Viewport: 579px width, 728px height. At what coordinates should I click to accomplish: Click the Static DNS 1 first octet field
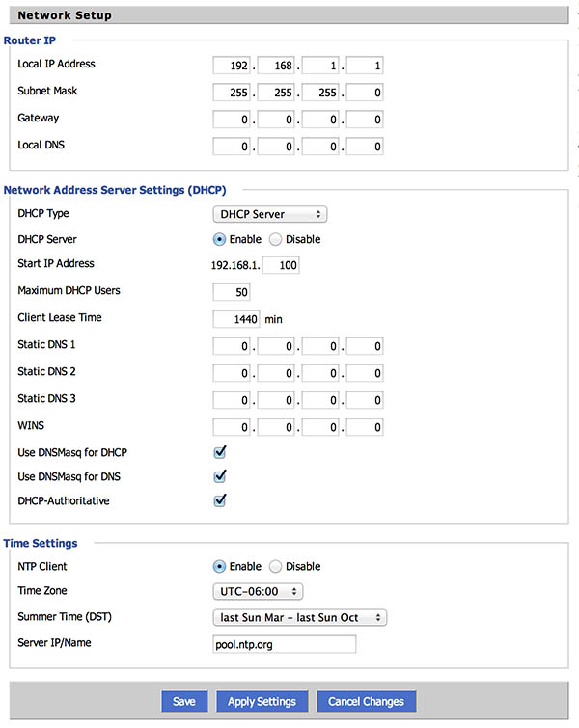tap(232, 346)
